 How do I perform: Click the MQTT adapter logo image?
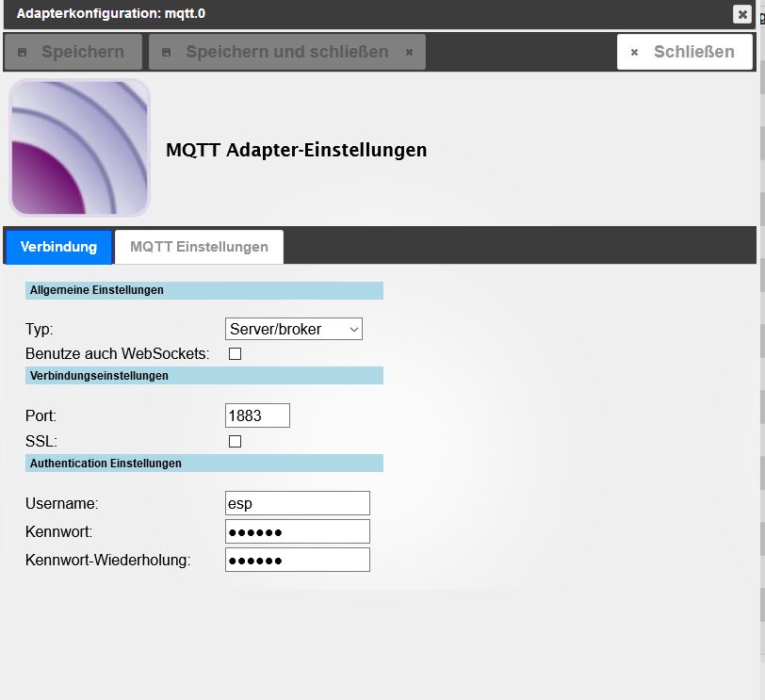point(79,147)
